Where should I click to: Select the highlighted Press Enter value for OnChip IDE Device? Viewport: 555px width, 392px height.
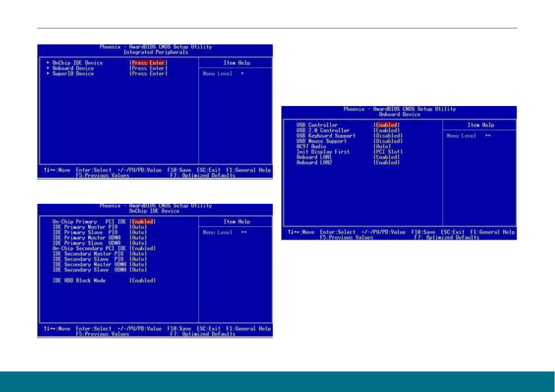pos(148,63)
